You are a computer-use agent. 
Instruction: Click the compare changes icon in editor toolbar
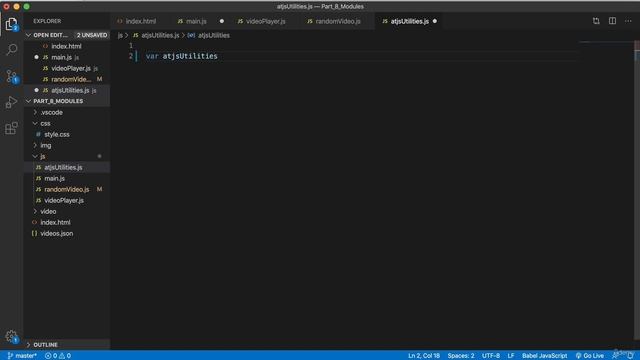[596, 21]
